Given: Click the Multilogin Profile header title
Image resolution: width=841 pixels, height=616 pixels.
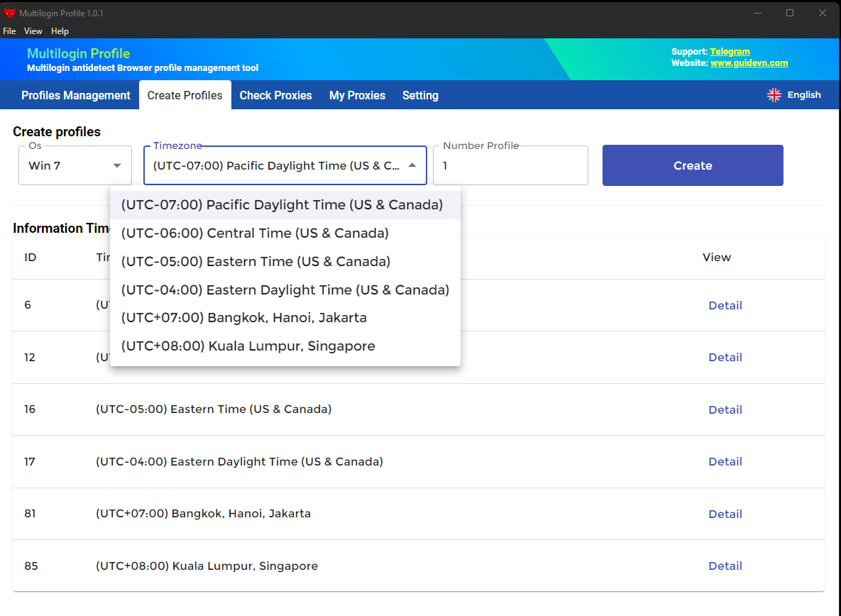Looking at the screenshot, I should coord(78,54).
